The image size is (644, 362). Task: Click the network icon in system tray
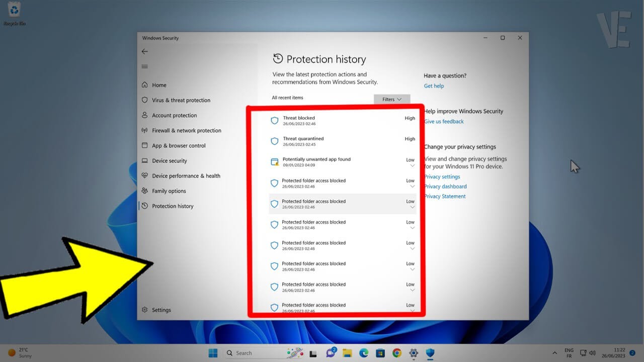(584, 353)
